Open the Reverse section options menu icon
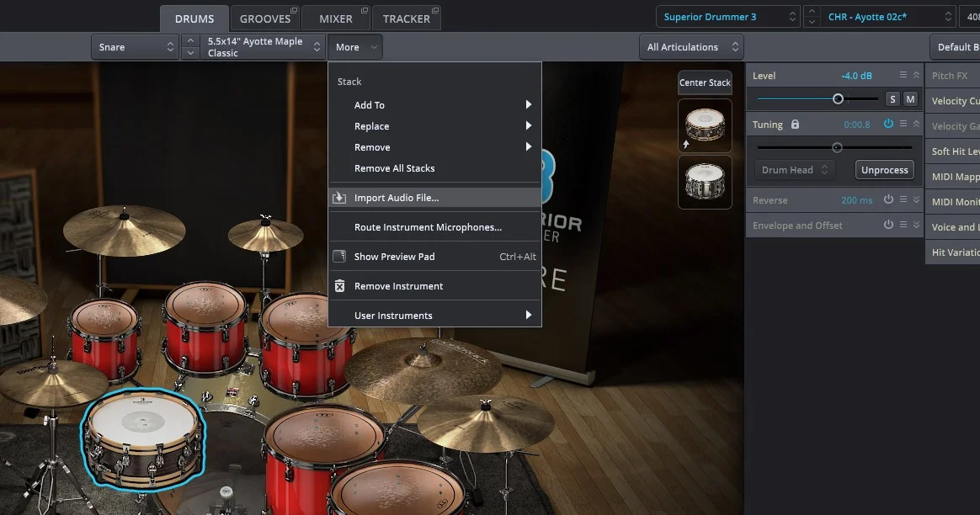Image resolution: width=980 pixels, height=515 pixels. click(903, 199)
